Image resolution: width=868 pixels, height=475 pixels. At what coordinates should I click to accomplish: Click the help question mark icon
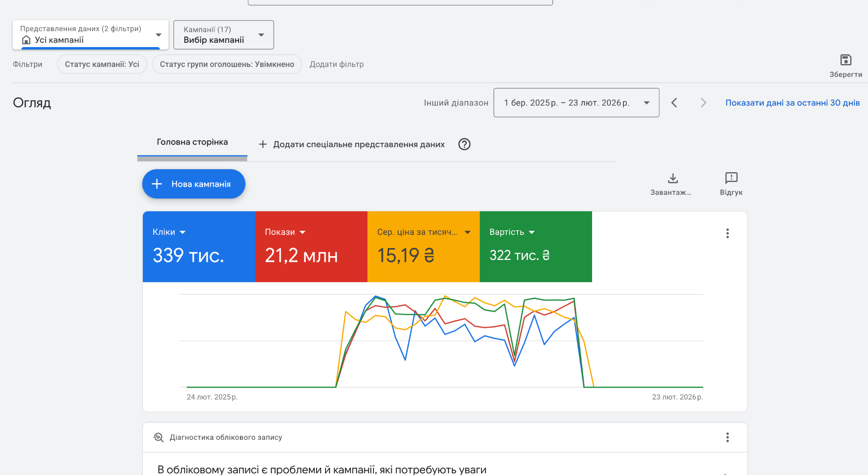click(x=464, y=144)
